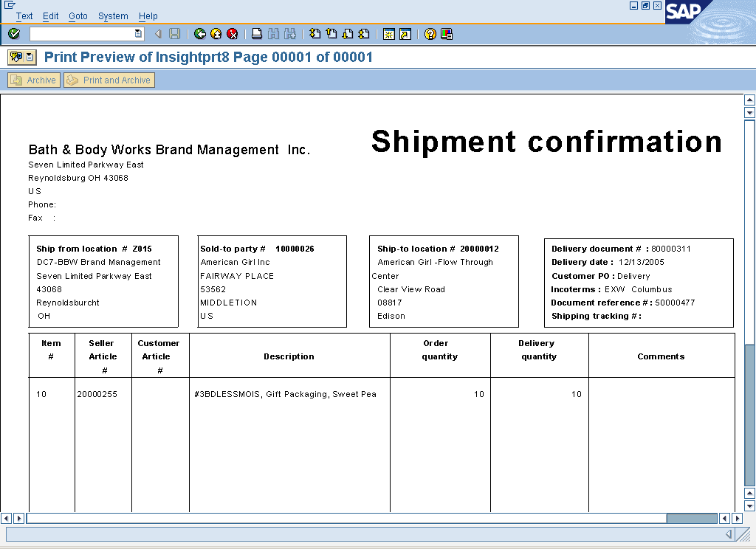Open the Help menu
The width and height of the screenshot is (756, 549).
(x=148, y=16)
